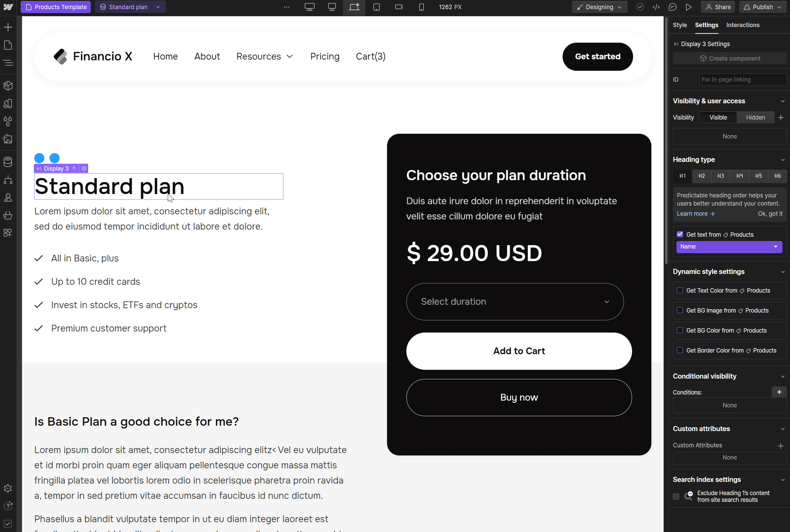Open the Assets panel

pos(8,139)
